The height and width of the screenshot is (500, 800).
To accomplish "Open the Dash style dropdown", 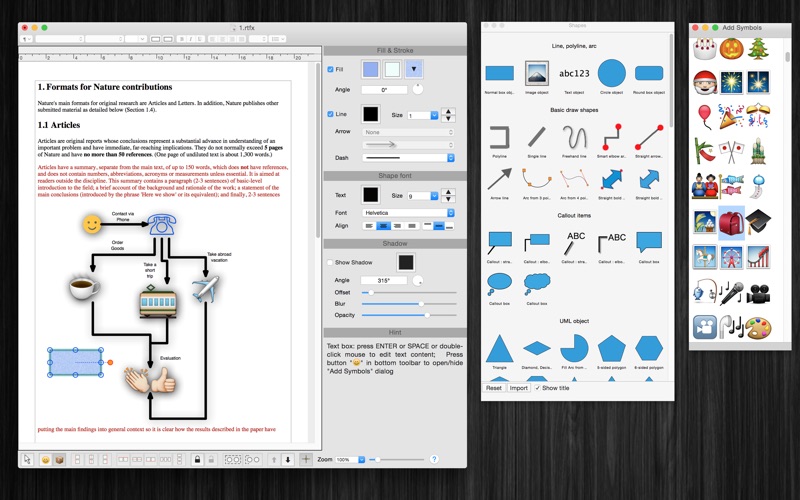I will pyautogui.click(x=408, y=158).
